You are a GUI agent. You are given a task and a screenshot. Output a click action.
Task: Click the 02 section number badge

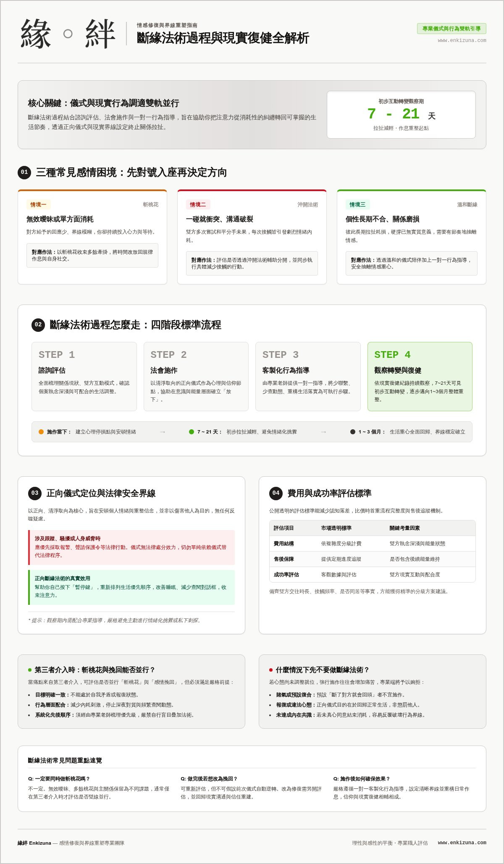click(x=38, y=325)
